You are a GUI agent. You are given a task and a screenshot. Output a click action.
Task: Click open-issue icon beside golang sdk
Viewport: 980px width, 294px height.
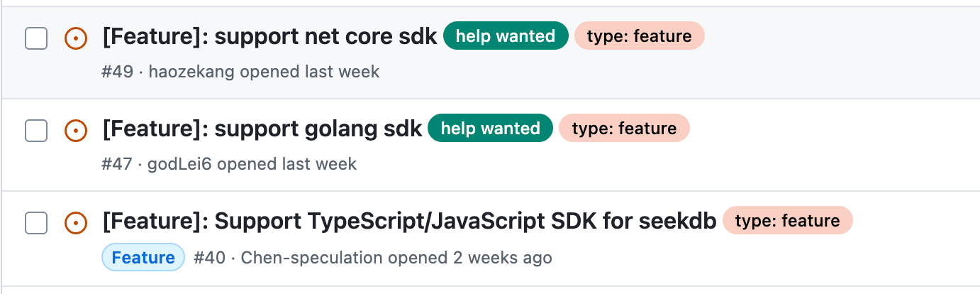[76, 130]
